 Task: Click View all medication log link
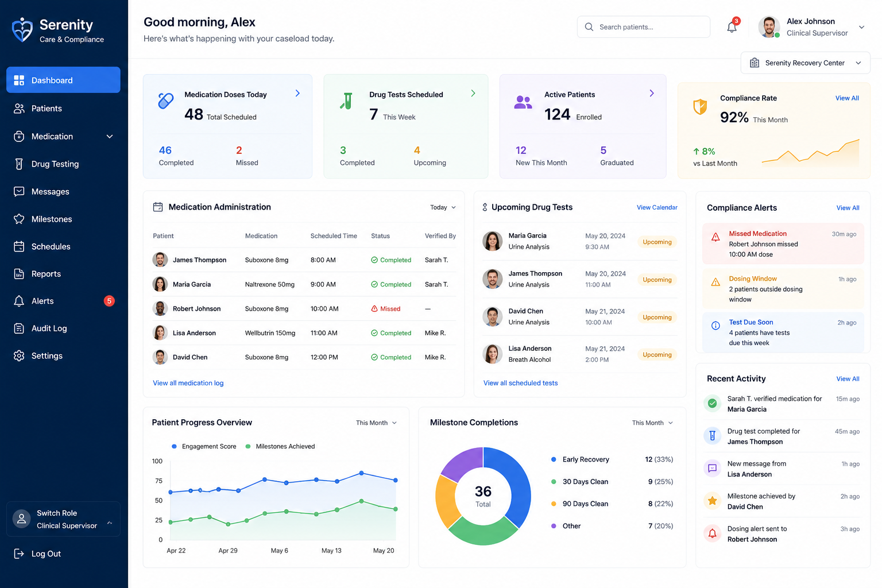click(x=188, y=383)
